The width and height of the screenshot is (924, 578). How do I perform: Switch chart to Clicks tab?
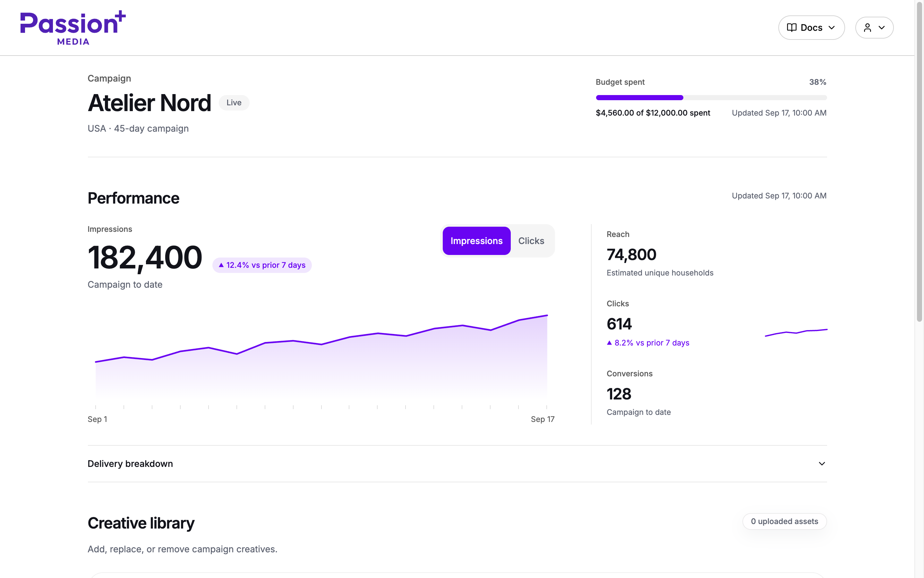[x=531, y=241]
